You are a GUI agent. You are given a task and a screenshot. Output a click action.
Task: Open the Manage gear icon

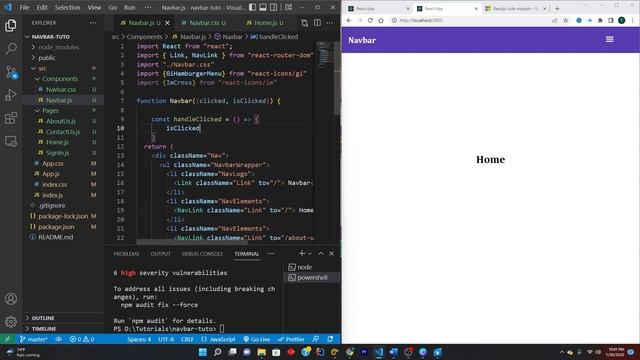tap(11, 322)
